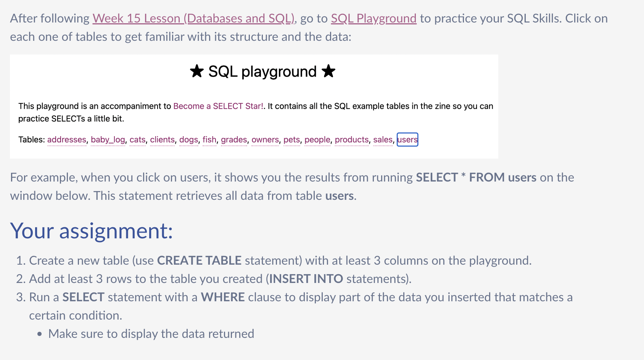
Task: Open the baby_log table
Action: (x=108, y=140)
